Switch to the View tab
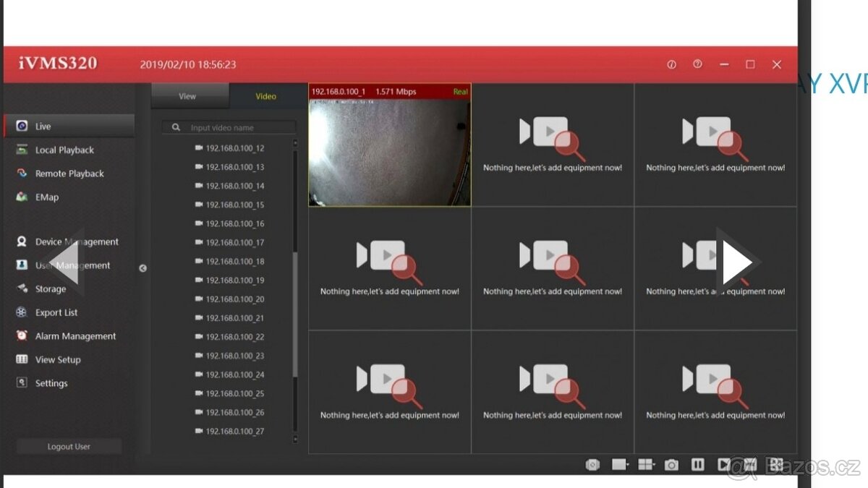Screen dimensions: 868x488 [x=187, y=96]
